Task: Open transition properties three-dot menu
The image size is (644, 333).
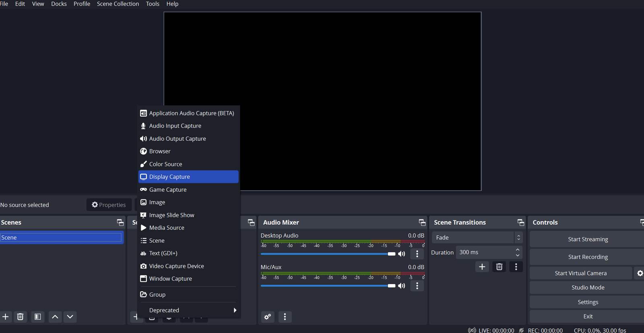Action: click(x=516, y=267)
